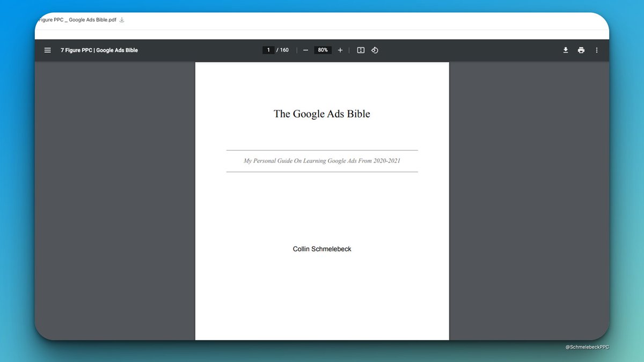Open the more actions three-dot menu

coord(597,50)
